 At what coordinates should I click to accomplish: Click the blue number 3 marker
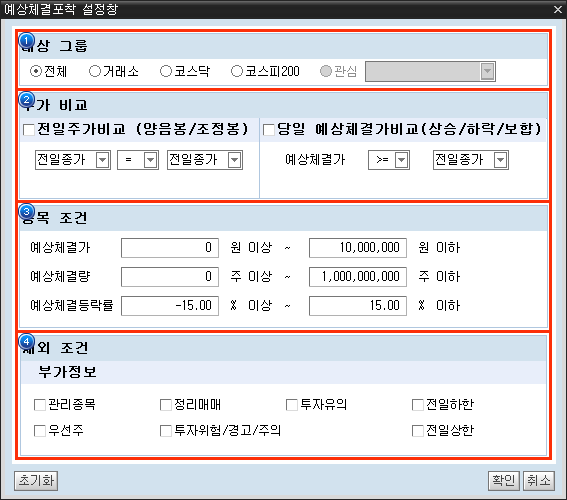pyautogui.click(x=27, y=212)
